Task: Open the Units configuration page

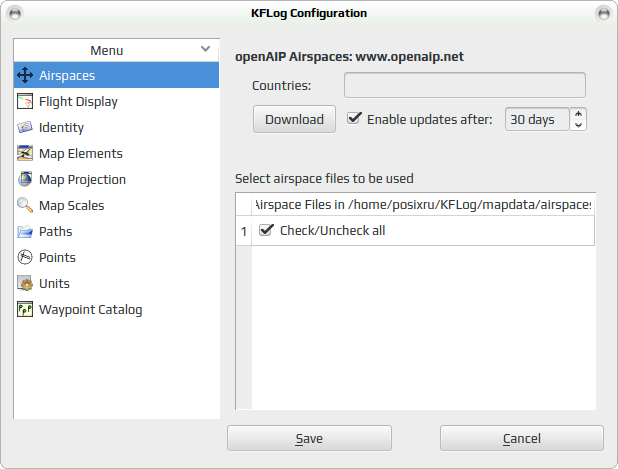Action: point(116,283)
